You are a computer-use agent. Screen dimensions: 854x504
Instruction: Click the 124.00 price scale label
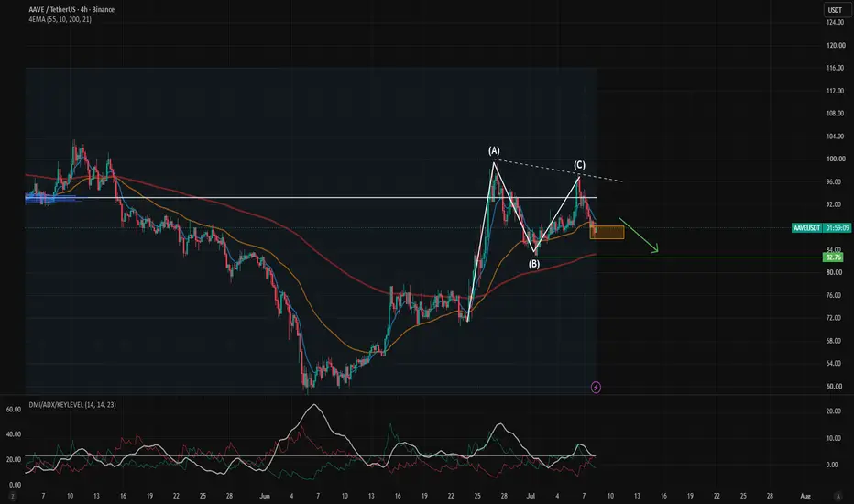pos(836,22)
